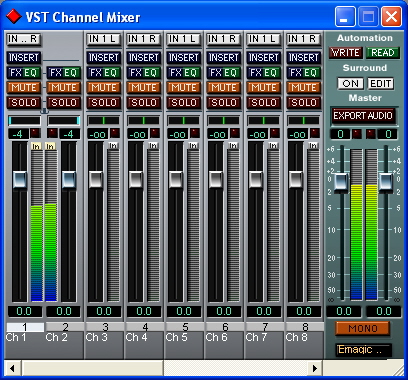Click the left master fader handle
Image resolution: width=408 pixels, height=380 pixels.
pos(341,182)
